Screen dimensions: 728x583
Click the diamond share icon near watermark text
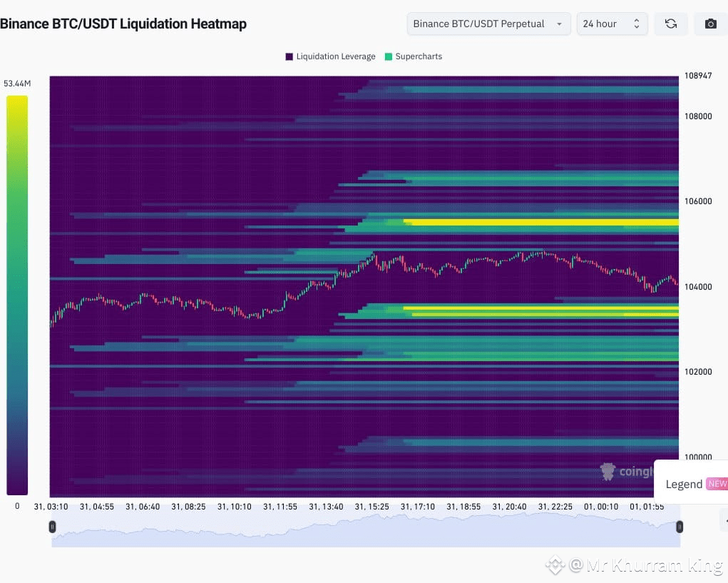tap(555, 564)
